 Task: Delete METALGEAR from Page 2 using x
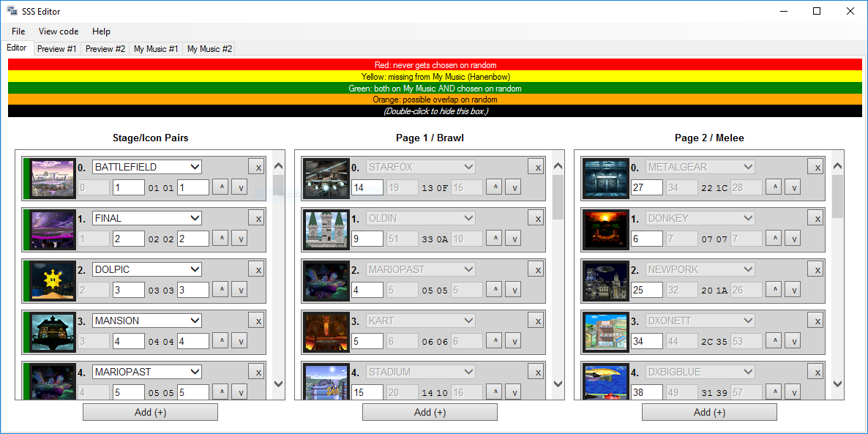815,167
